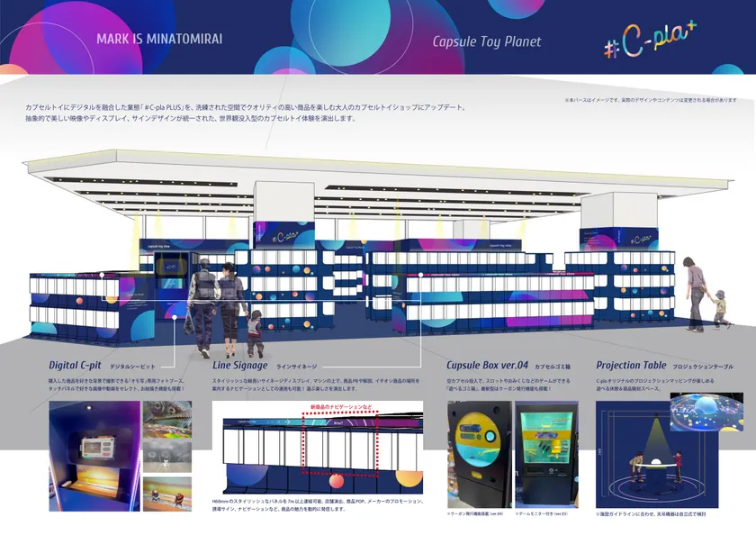Open the Digital C-pit photo booth image
Image resolution: width=756 pixels, height=535 pixels.
[x=94, y=456]
